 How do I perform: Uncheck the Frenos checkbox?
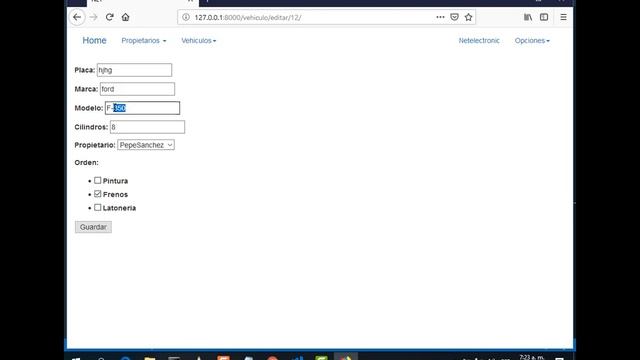point(98,194)
